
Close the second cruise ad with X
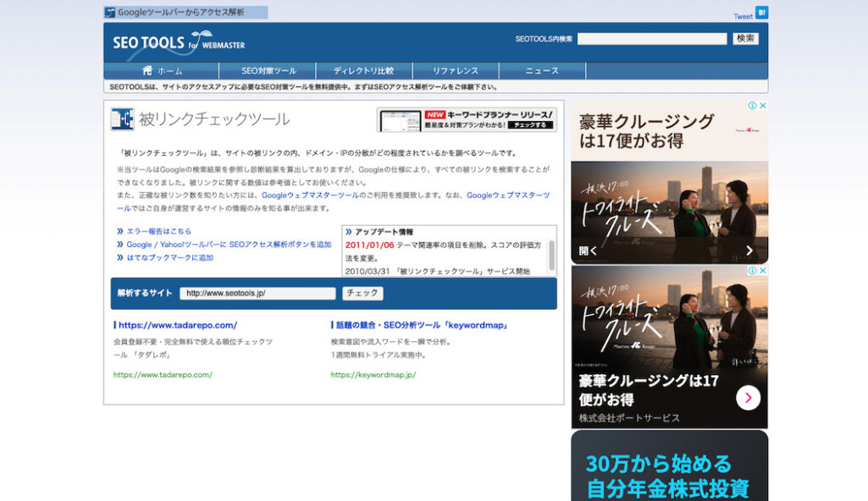tap(762, 271)
